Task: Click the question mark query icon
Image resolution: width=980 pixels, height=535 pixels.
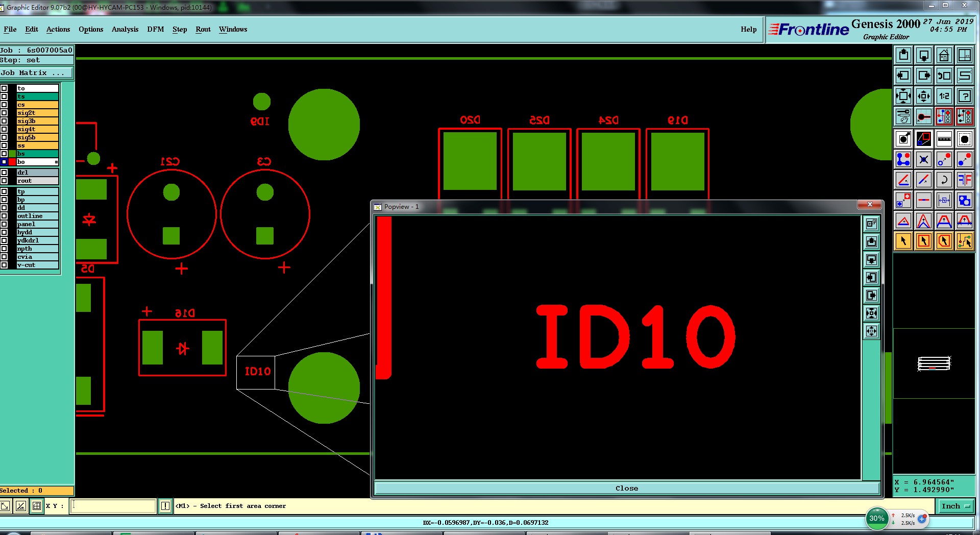Action: click(965, 96)
